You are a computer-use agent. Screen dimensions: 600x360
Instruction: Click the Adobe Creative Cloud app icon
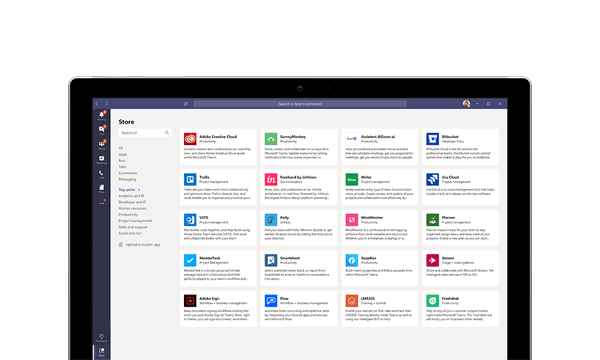[190, 139]
